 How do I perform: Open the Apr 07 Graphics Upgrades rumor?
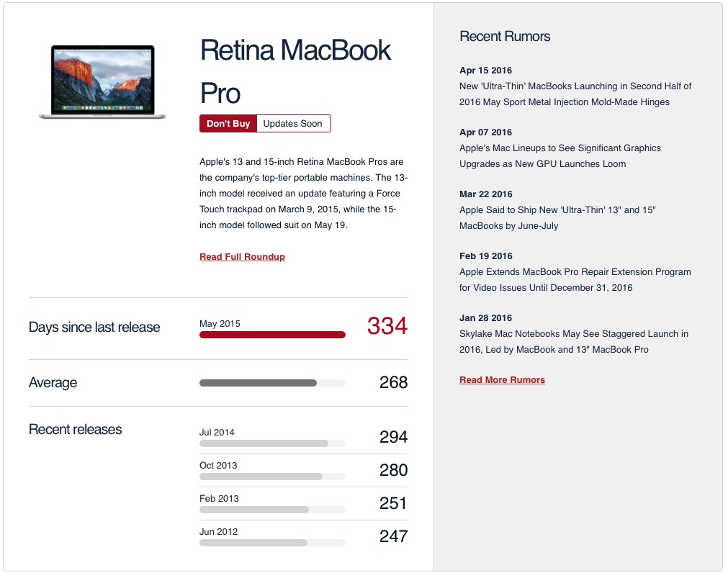pos(560,156)
